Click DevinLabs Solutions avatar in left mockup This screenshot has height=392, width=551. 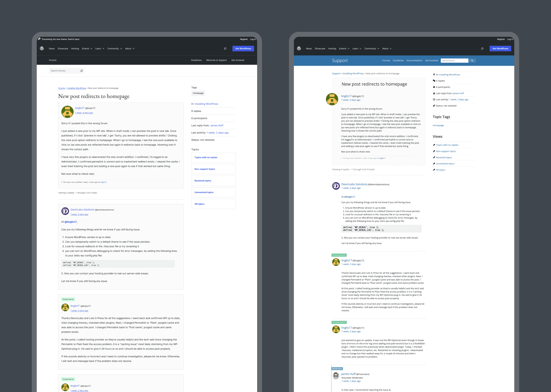[x=65, y=211]
